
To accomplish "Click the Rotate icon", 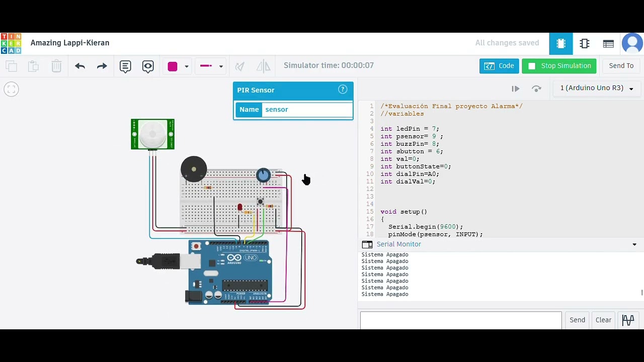I will (x=240, y=66).
